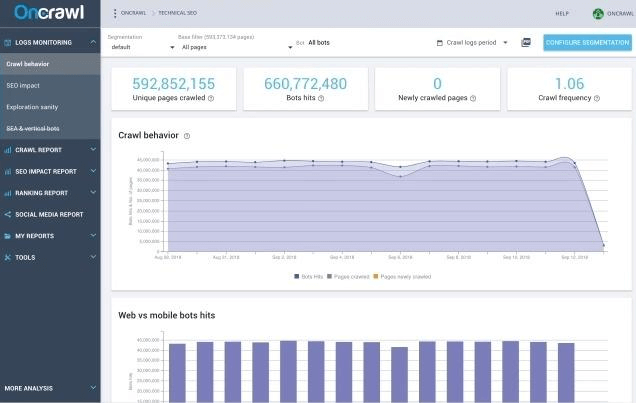The width and height of the screenshot is (636, 403).
Task: Expand the Ranking Report chevron
Action: click(93, 193)
